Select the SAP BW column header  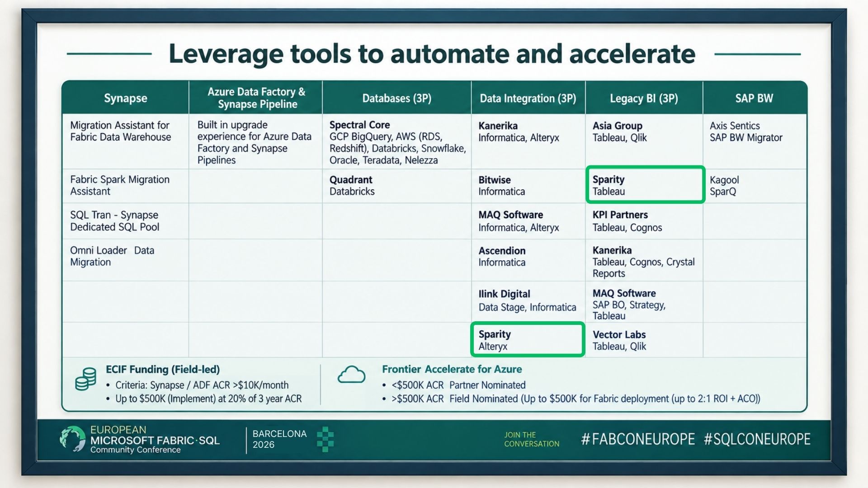[755, 98]
